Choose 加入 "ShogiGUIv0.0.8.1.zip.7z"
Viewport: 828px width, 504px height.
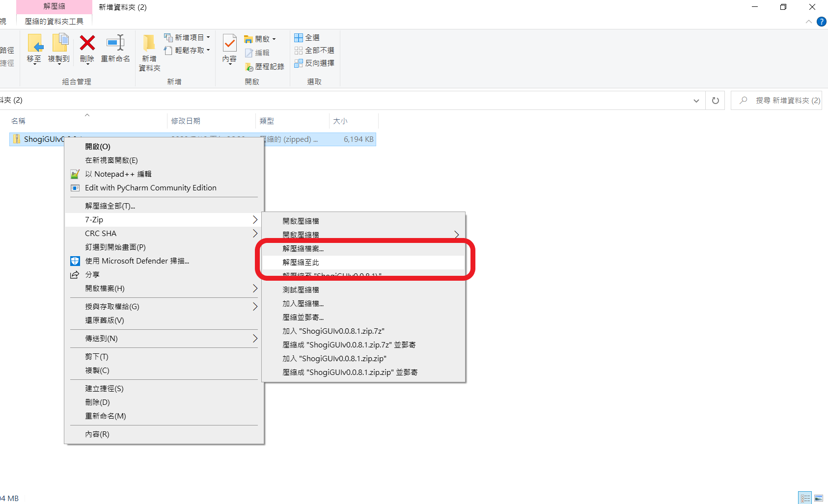[x=363, y=331]
